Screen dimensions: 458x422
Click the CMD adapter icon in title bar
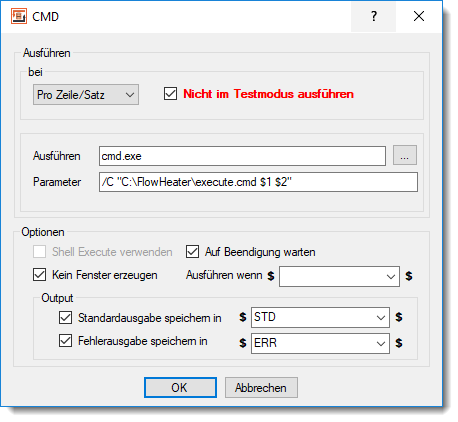(x=19, y=16)
